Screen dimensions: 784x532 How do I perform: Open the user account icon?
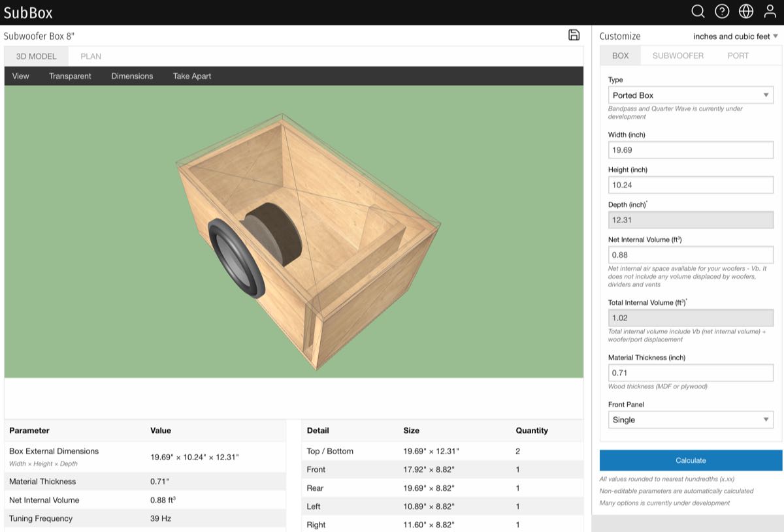click(x=770, y=12)
